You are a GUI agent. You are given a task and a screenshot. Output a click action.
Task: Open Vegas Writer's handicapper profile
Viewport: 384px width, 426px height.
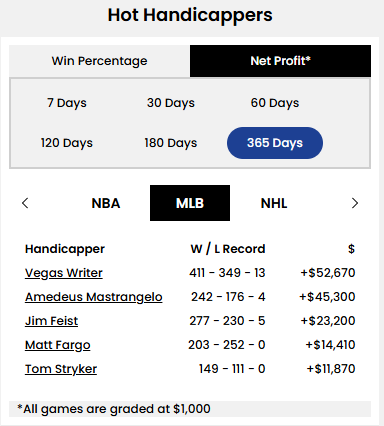[64, 273]
